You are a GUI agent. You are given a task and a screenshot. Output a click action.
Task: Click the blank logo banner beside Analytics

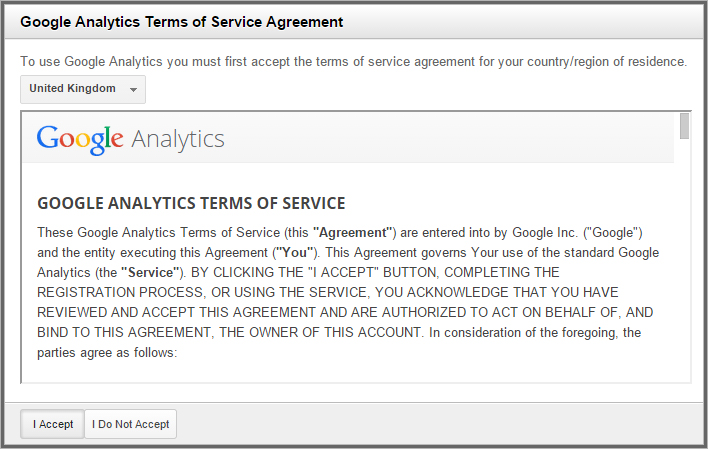pos(450,139)
